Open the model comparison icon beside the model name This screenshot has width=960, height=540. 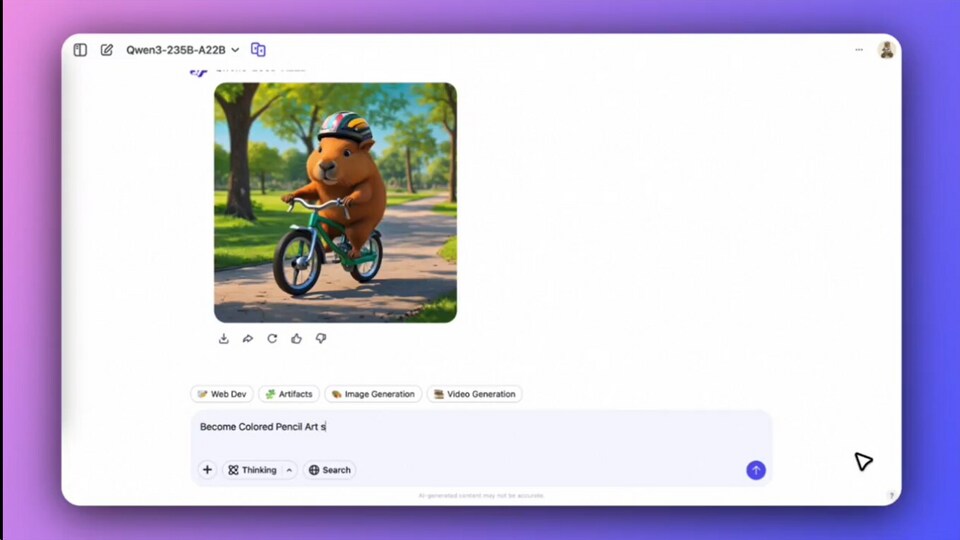coord(258,50)
